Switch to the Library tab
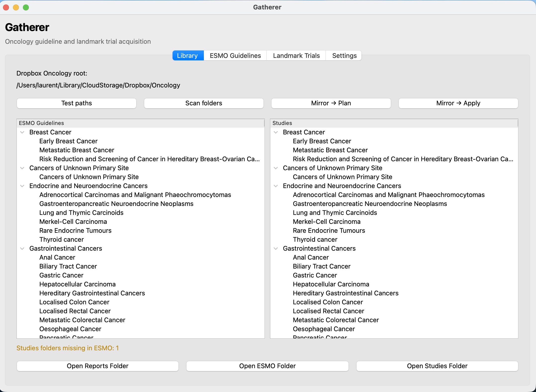The width and height of the screenshot is (536, 392). click(x=188, y=56)
